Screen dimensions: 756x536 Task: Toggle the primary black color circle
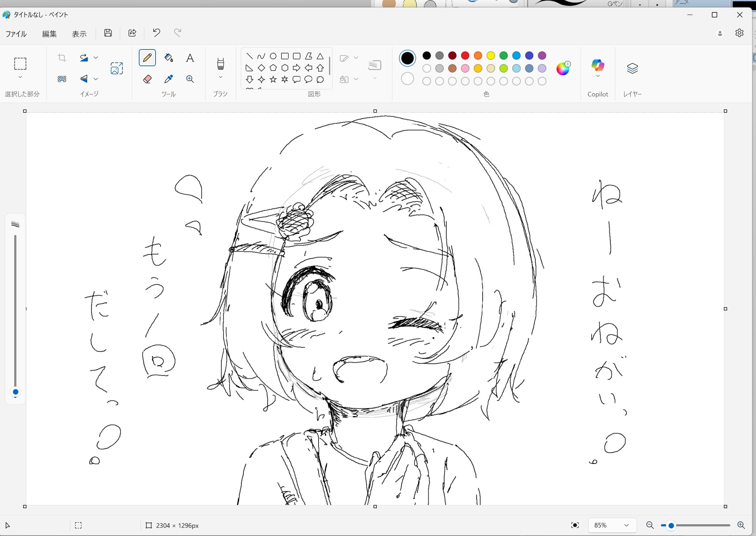pyautogui.click(x=407, y=58)
